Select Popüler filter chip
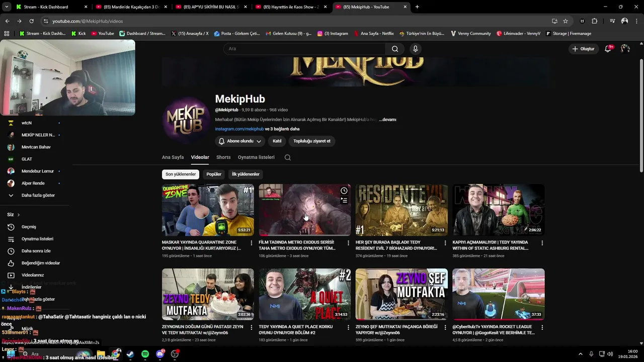Viewport: 644px width, 362px height. [x=214, y=174]
